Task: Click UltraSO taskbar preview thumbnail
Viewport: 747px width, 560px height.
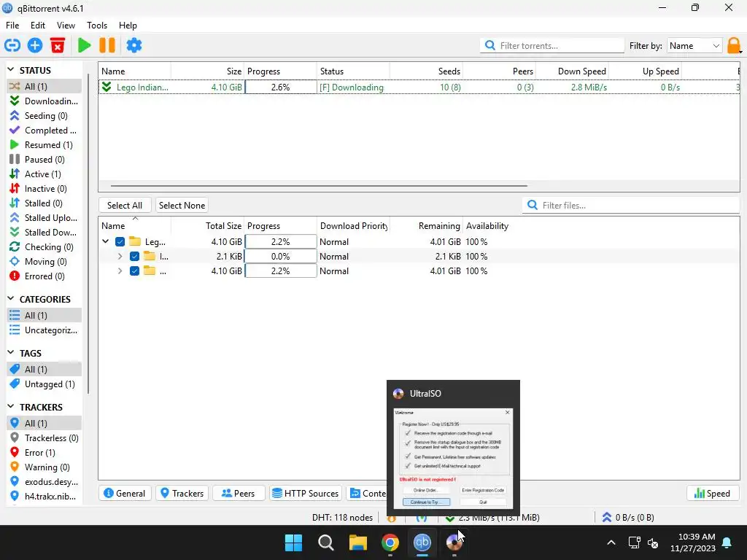Action: [453, 448]
